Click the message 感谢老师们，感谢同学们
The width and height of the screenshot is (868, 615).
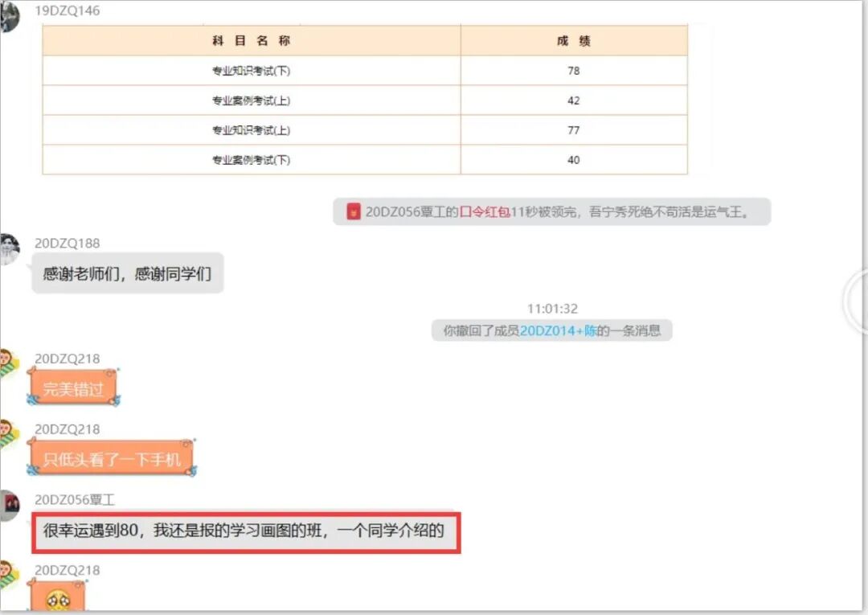125,273
